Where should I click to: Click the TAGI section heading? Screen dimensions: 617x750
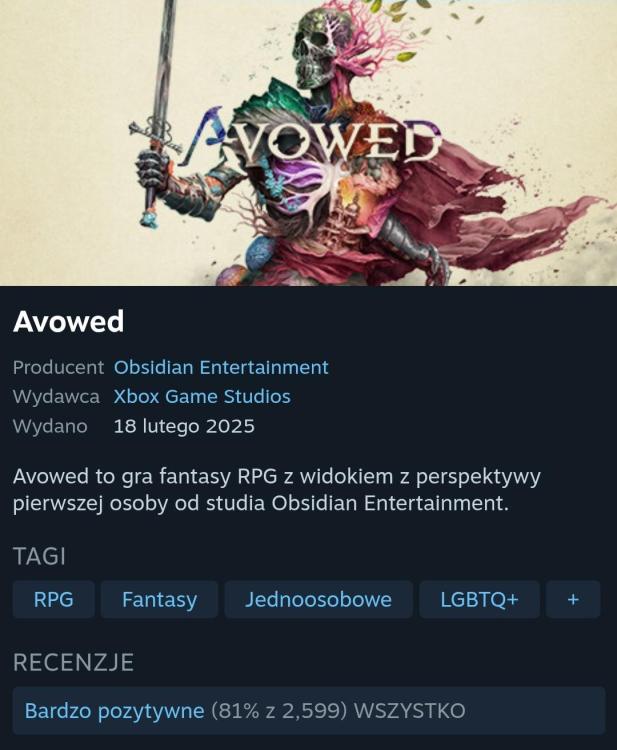39,556
